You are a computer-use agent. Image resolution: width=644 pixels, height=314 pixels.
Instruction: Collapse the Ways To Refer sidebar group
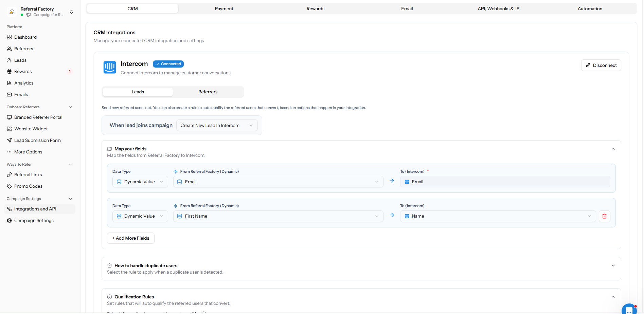pyautogui.click(x=71, y=165)
